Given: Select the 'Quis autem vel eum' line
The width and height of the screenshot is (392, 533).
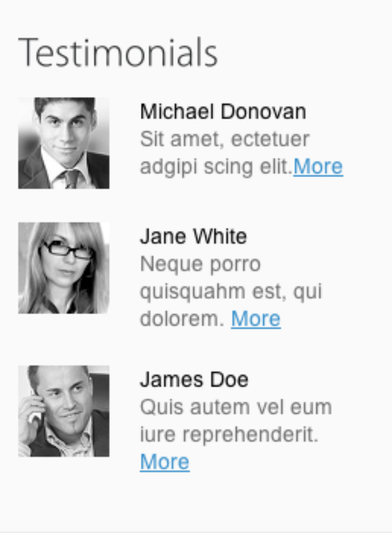Looking at the screenshot, I should coord(236,407).
